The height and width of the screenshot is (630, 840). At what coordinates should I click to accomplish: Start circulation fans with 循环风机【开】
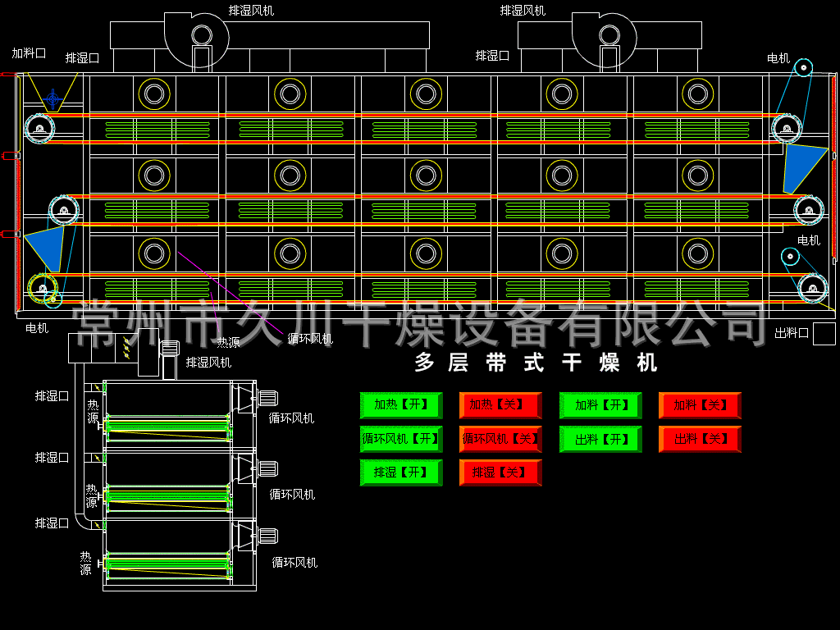pyautogui.click(x=401, y=439)
